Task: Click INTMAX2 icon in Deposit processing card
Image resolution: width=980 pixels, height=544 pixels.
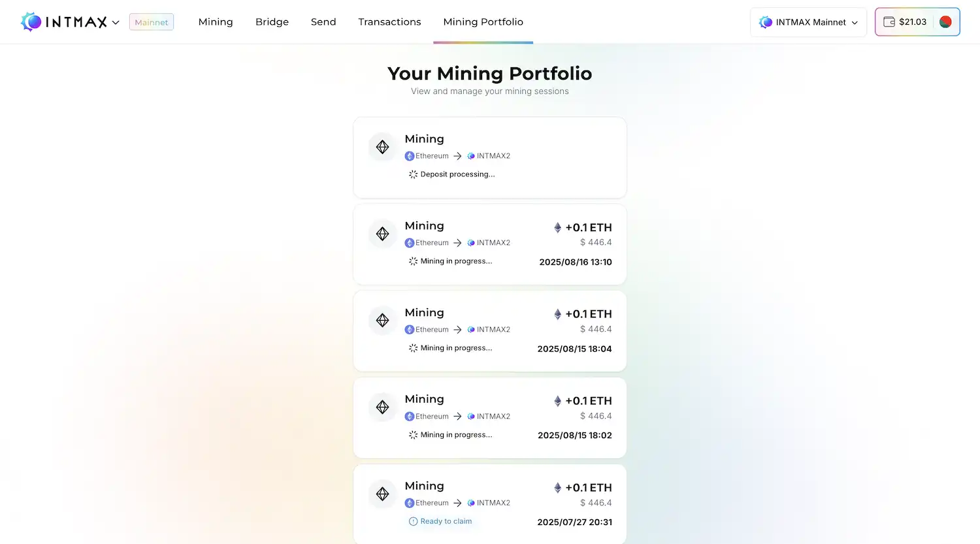Action: pos(471,156)
